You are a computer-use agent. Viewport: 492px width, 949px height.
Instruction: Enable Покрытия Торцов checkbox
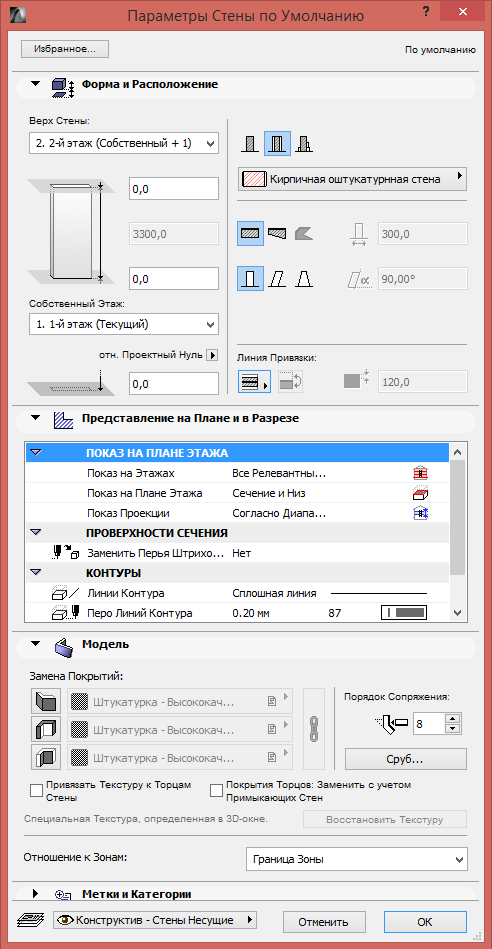[x=216, y=790]
